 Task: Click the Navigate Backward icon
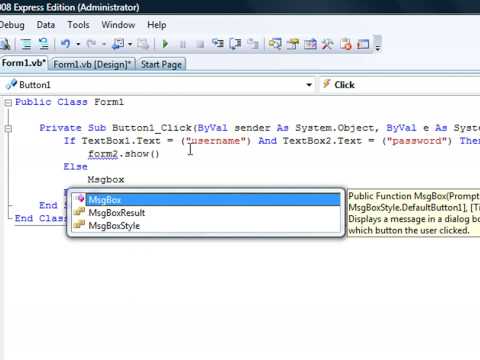[118, 44]
